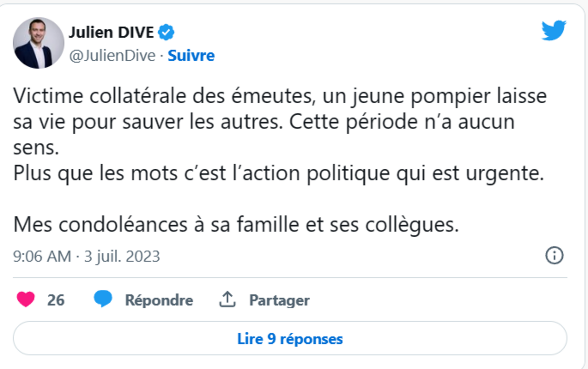Click the Répondre label

click(159, 300)
